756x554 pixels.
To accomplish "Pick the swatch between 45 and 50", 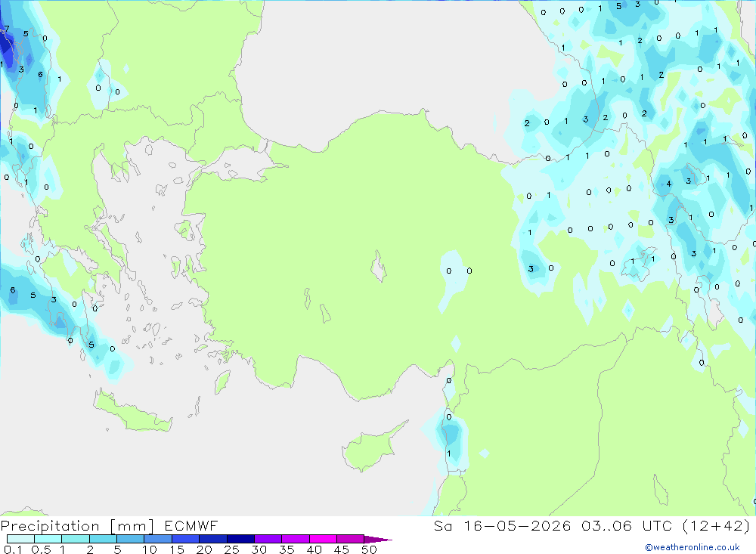I will pyautogui.click(x=350, y=539).
